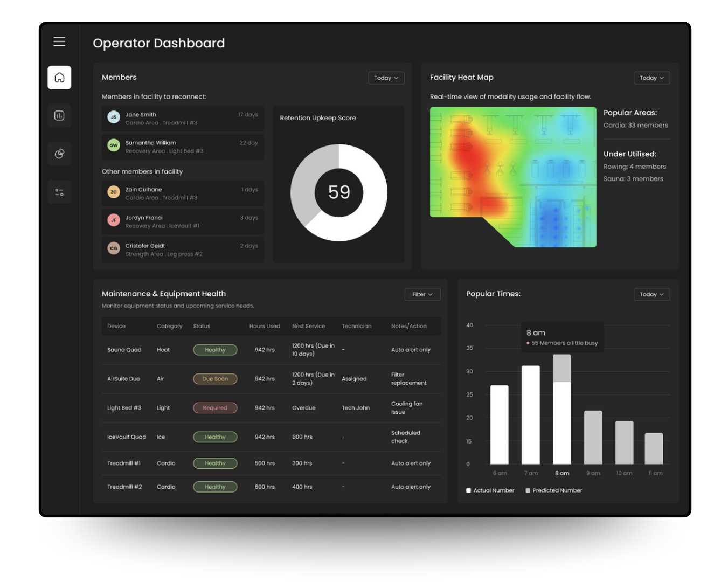This screenshot has height=582, width=728.
Task: Click the "Overdue" next service cell
Action: [x=304, y=408]
